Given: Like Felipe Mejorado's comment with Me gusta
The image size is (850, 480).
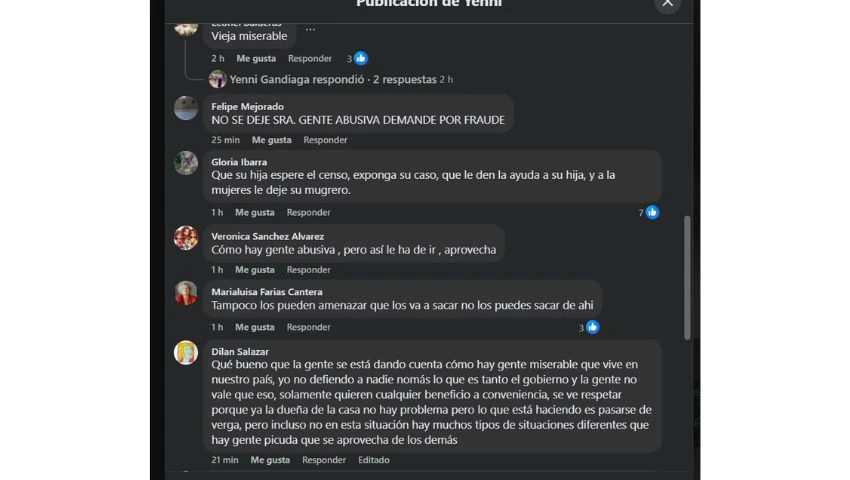Looking at the screenshot, I should [x=271, y=140].
